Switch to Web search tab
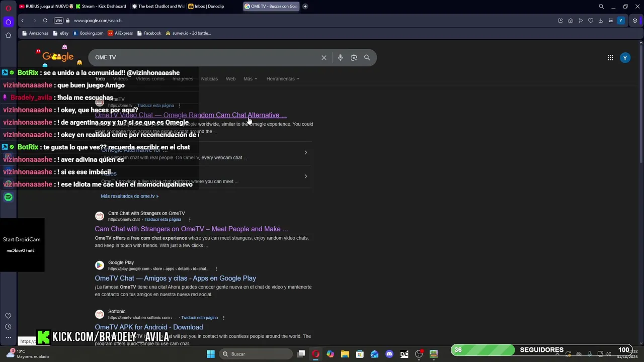The width and height of the screenshot is (644, 362). 230,79
